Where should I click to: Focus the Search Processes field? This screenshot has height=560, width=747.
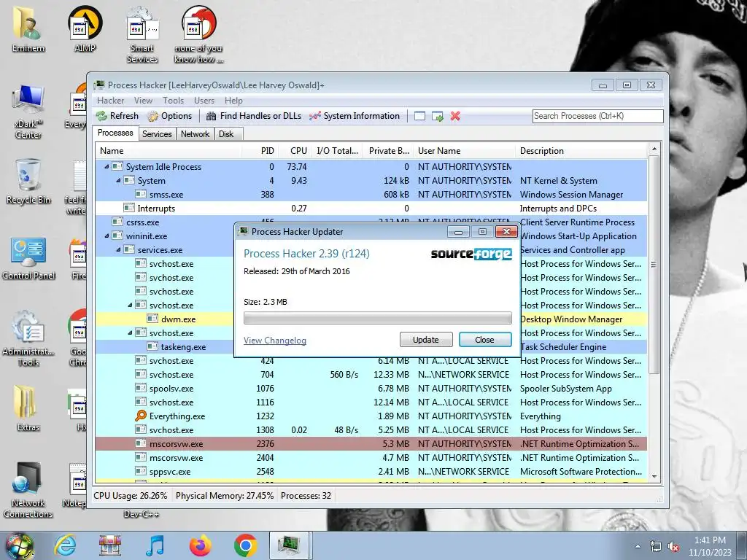click(x=597, y=116)
